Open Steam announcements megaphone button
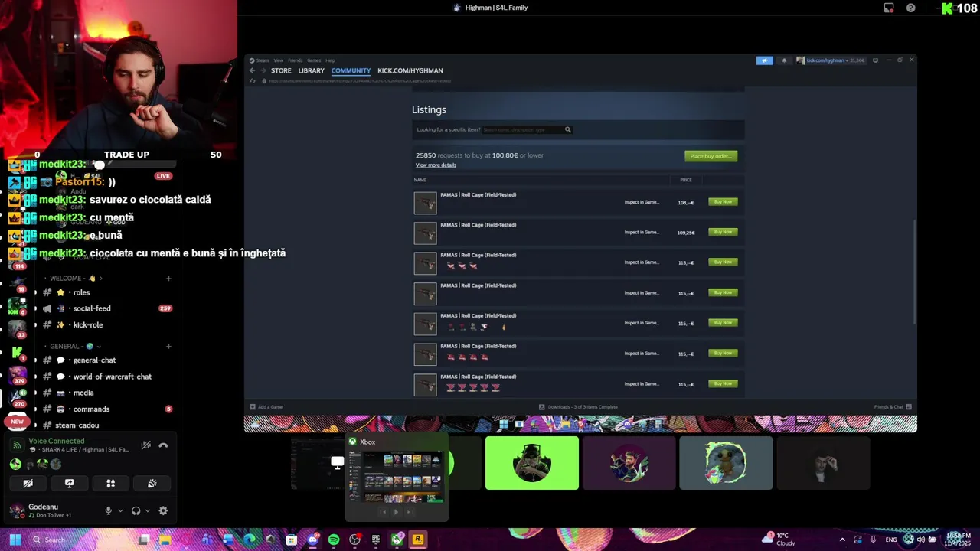 (x=765, y=60)
